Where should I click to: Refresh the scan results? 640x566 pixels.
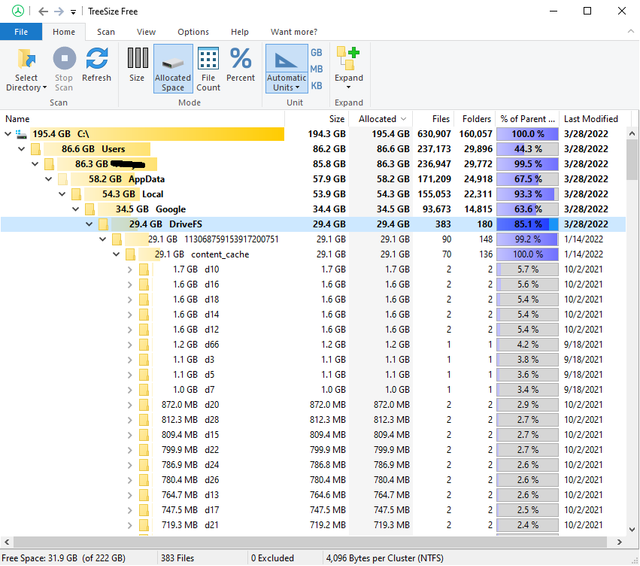point(97,65)
